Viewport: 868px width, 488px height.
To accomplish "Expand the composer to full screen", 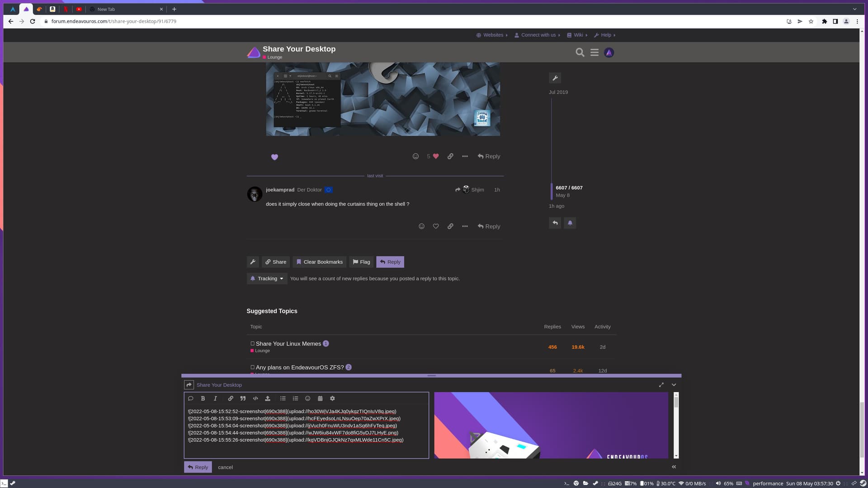I will pyautogui.click(x=661, y=385).
